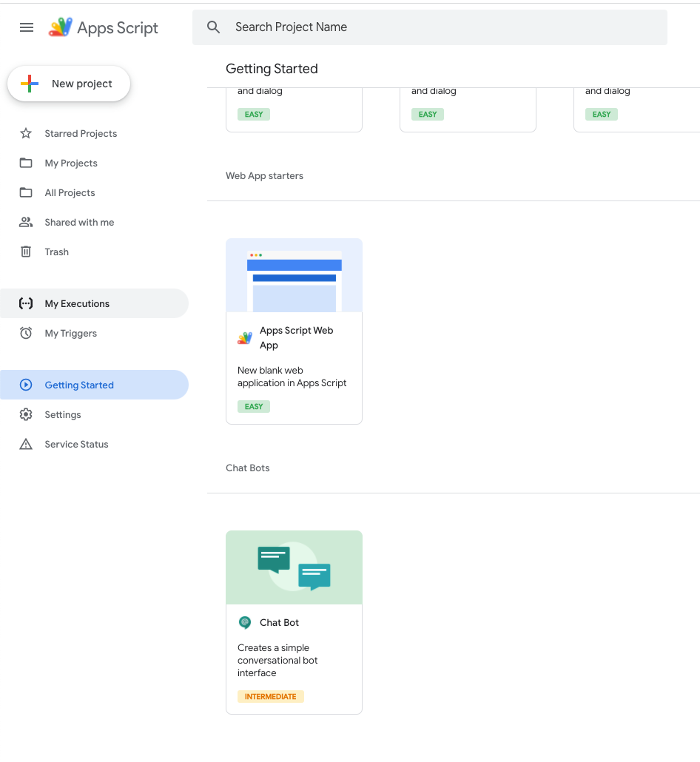Click the Chat Bots heading
Viewport: 700px width, 762px height.
(x=247, y=468)
